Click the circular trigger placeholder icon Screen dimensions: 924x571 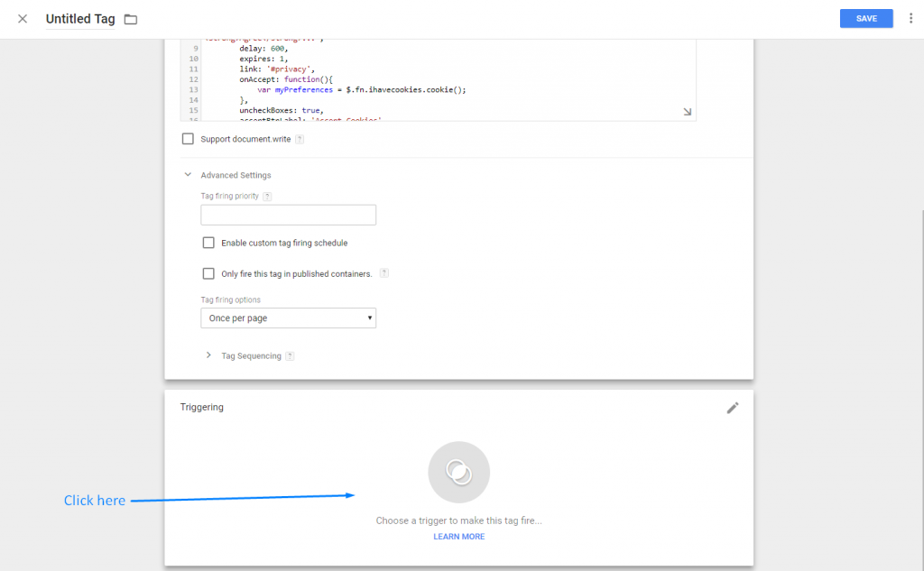tap(459, 472)
